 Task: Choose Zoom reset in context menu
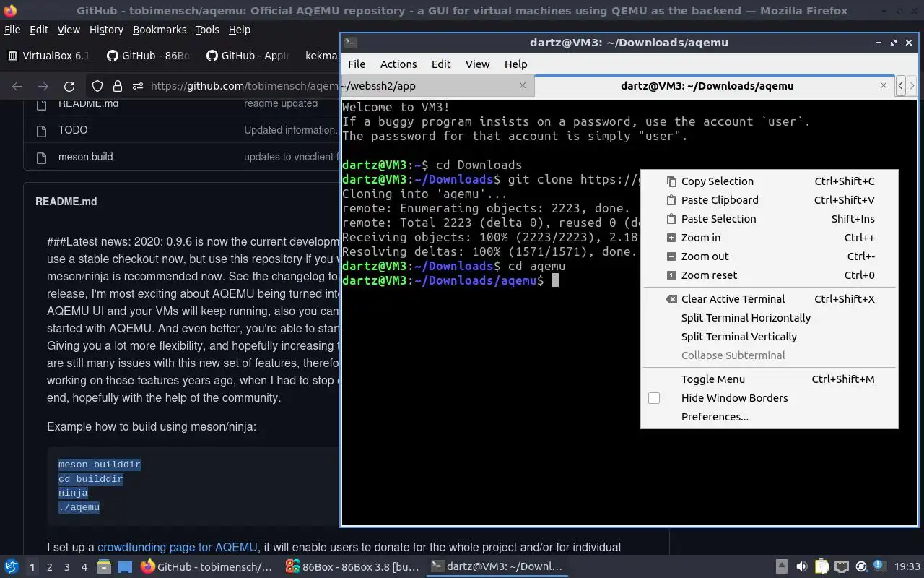coord(770,275)
